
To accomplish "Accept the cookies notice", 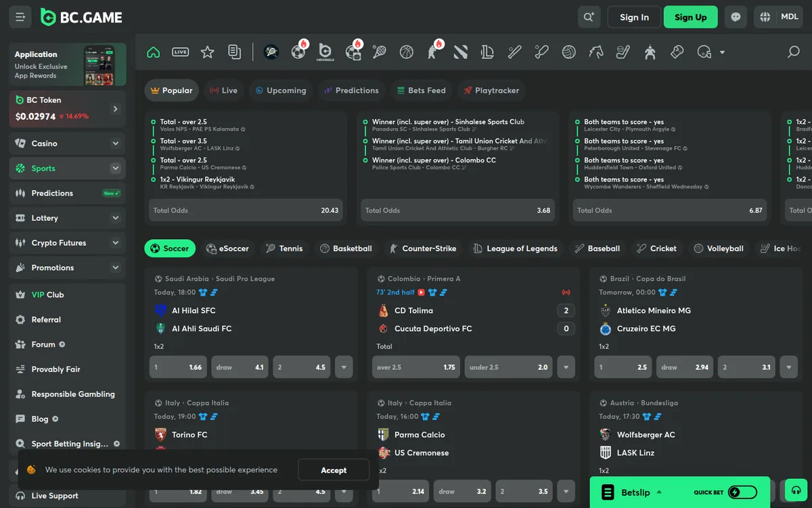I will point(334,470).
